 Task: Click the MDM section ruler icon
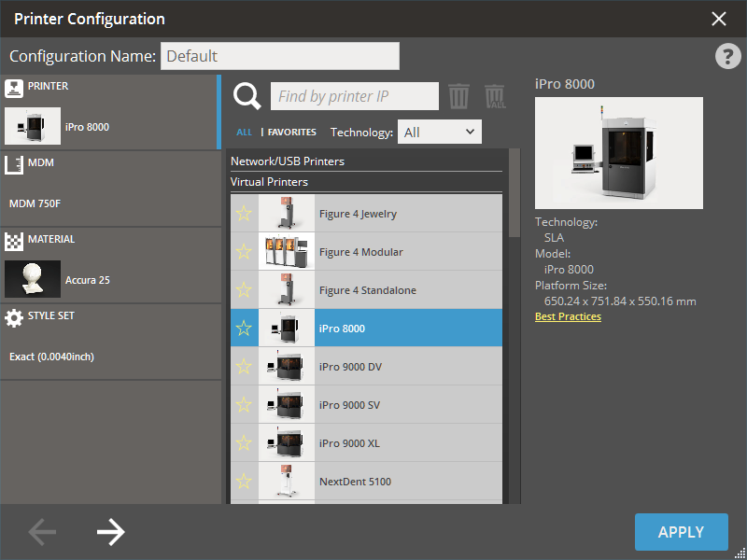coord(14,165)
